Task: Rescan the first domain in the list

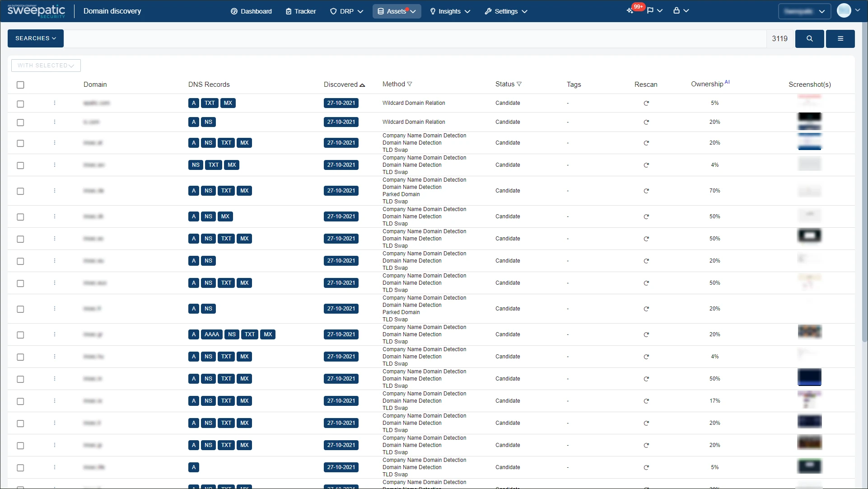Action: tap(646, 103)
